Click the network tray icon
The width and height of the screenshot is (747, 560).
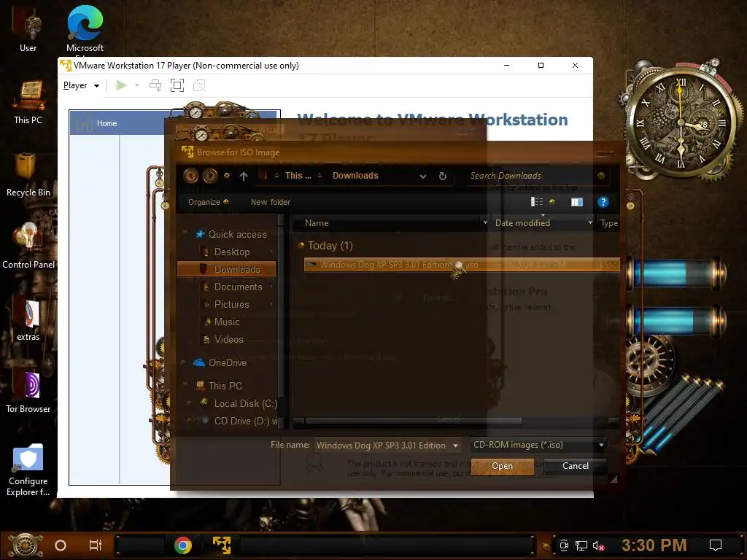(x=581, y=545)
